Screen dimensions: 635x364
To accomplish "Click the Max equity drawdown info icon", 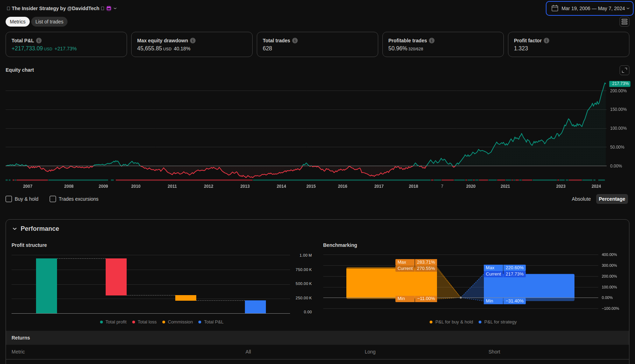I will (193, 41).
